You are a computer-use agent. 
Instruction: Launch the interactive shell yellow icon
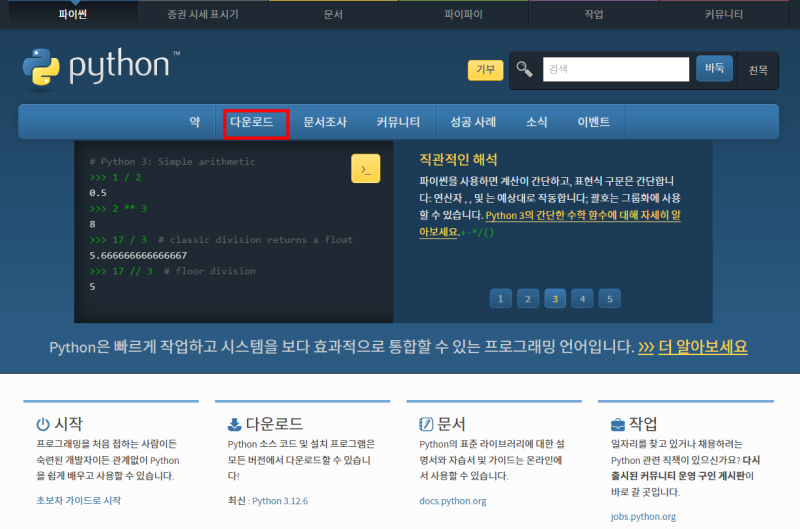coord(365,168)
